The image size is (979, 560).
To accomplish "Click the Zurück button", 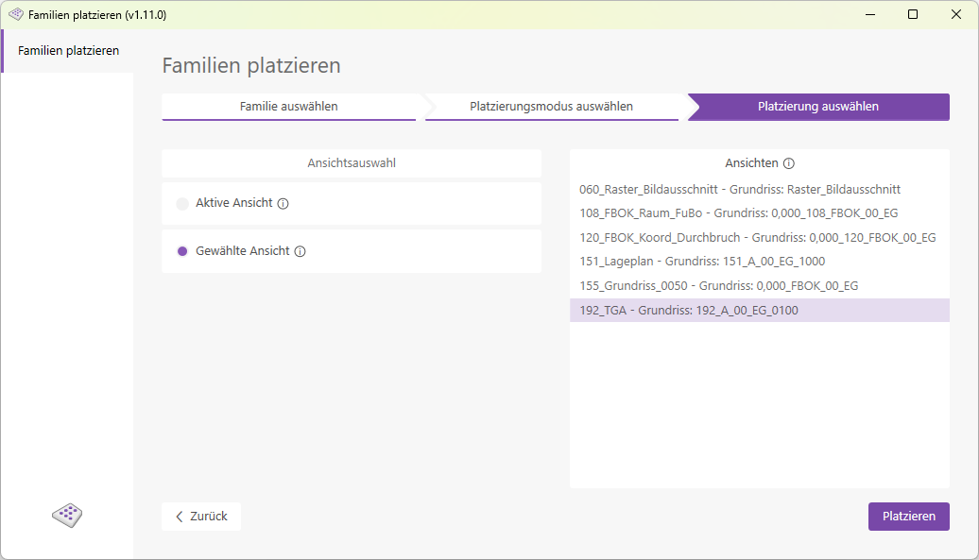I will coord(200,516).
